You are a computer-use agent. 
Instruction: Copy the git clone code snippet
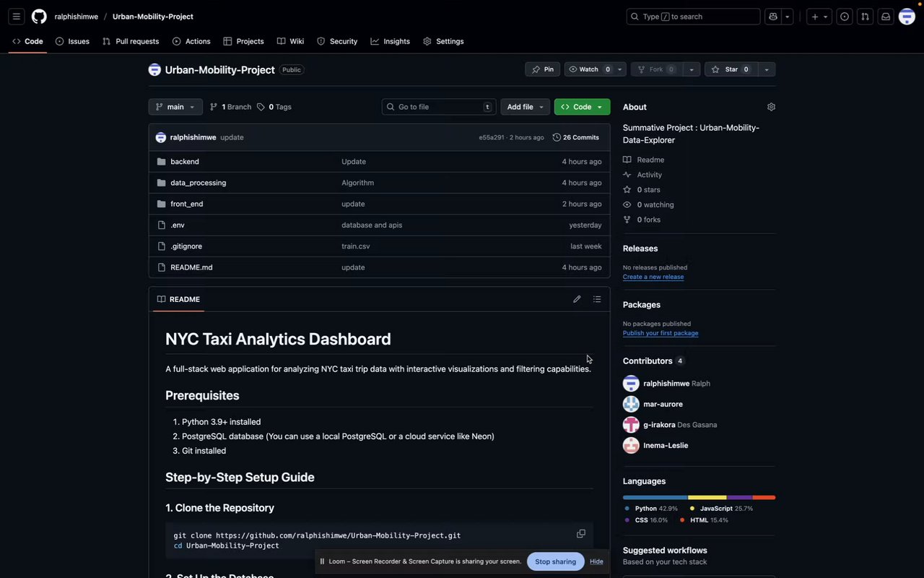coord(581,534)
